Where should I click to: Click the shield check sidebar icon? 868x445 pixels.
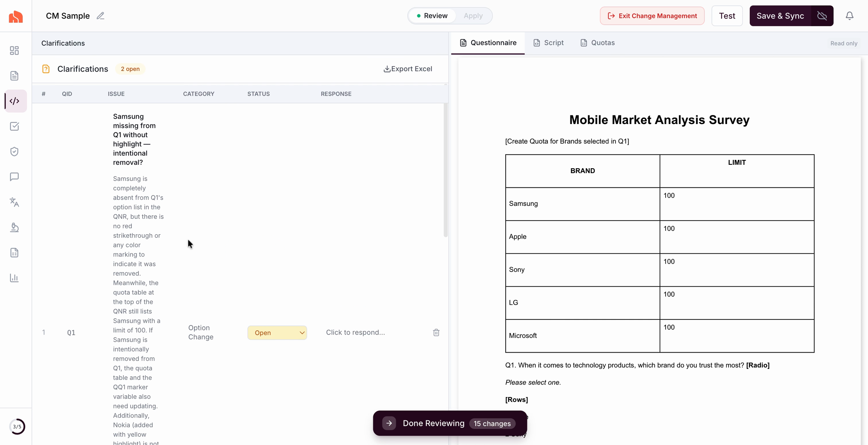14,152
